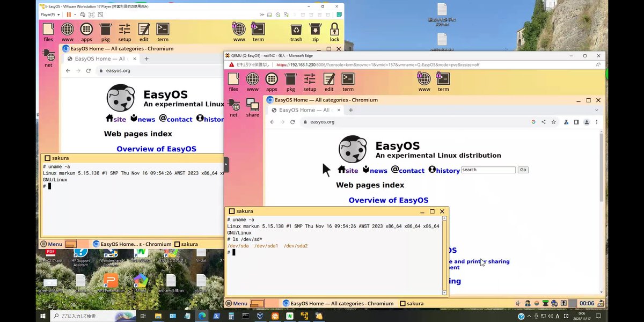Go back in QEMU Chromium
This screenshot has width=644, height=322.
(x=272, y=122)
